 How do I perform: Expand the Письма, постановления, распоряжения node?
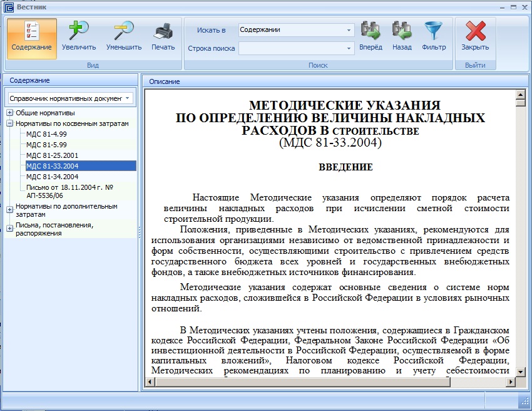click(x=10, y=229)
